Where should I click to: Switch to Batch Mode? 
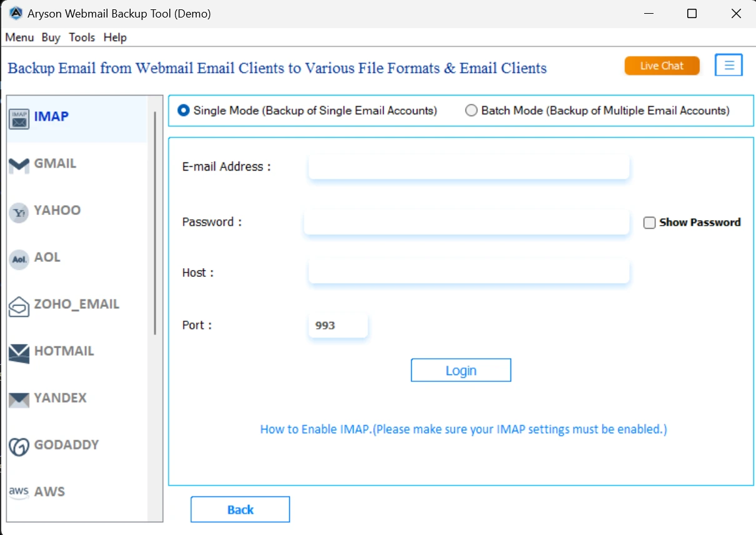472,110
